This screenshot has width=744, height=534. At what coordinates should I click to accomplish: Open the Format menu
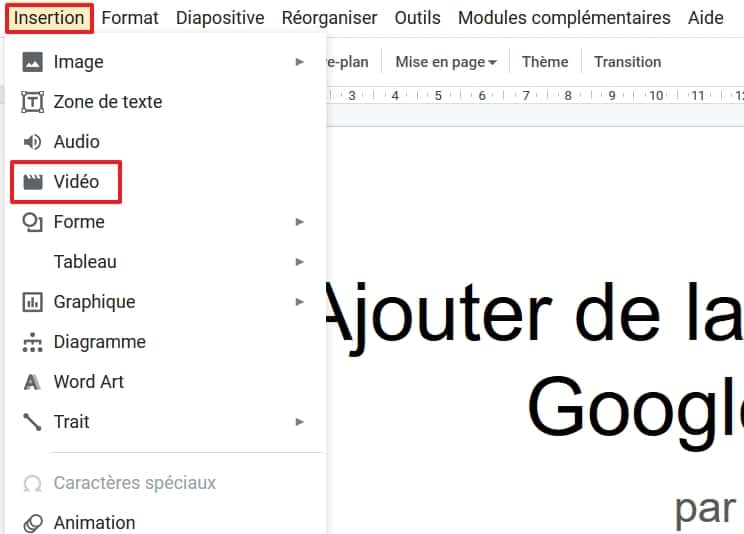130,18
